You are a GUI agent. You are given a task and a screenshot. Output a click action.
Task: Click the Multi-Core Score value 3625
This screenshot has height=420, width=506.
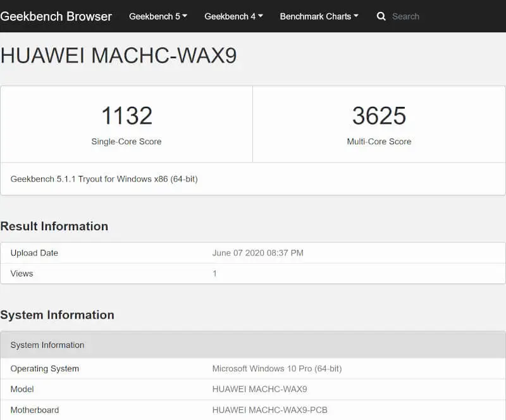coord(379,115)
